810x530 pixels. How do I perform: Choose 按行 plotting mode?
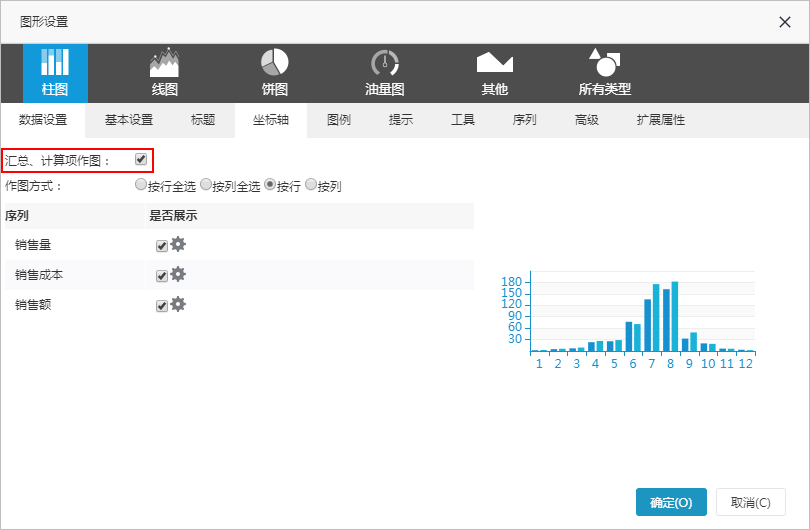click(270, 184)
